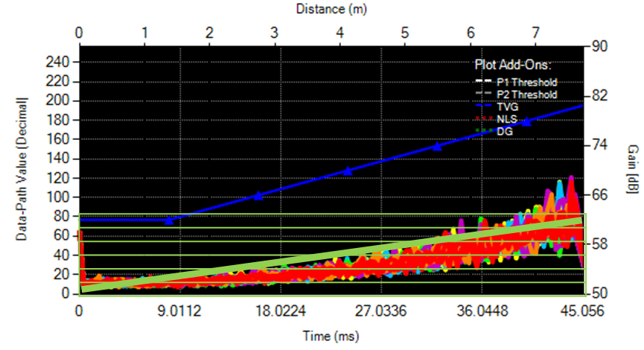This screenshot has width=644, height=350.
Task: Click the gray dashed P2 Threshold legend symbol
Action: tap(484, 94)
